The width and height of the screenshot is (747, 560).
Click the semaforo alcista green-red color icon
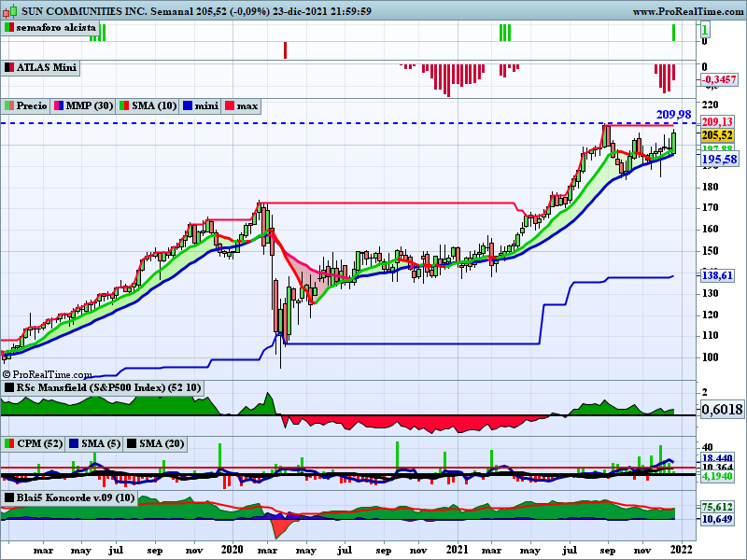[9, 28]
